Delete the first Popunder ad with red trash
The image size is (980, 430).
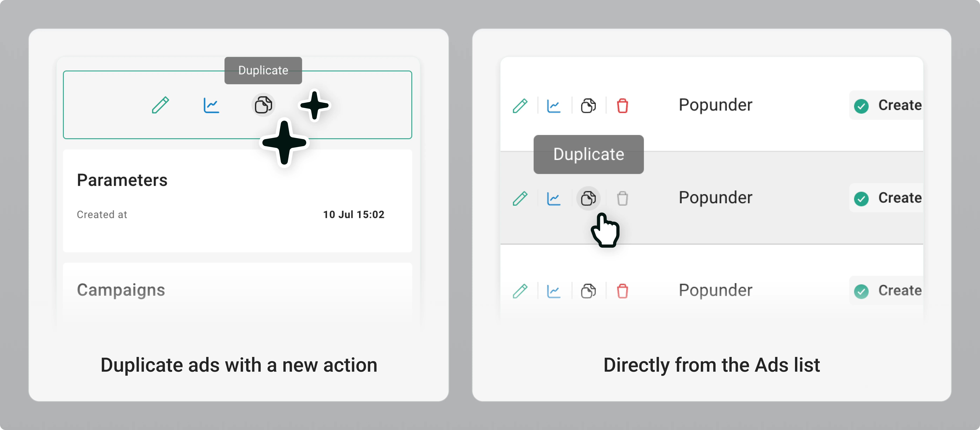tap(622, 106)
